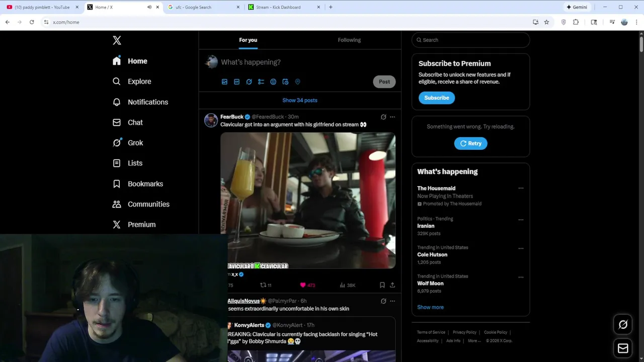Open the Home page icon
This screenshot has width=644, height=362.
(117, 61)
